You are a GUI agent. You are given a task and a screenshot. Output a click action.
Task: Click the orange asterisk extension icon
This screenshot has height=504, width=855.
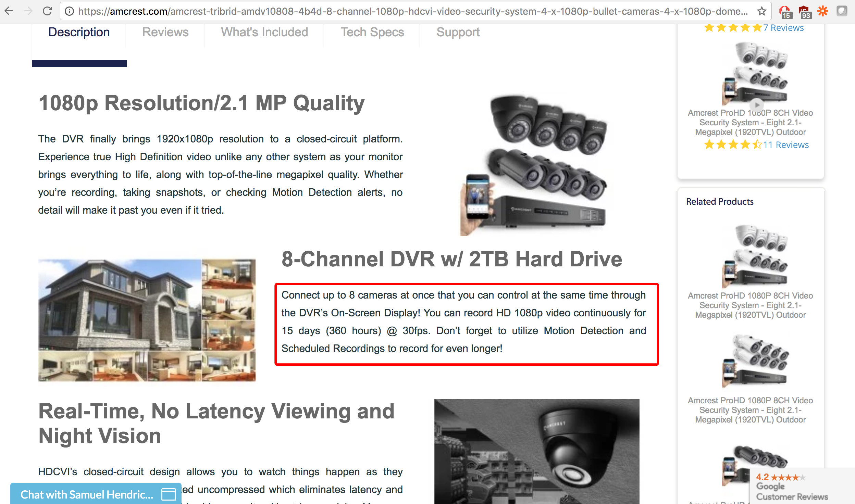point(823,11)
